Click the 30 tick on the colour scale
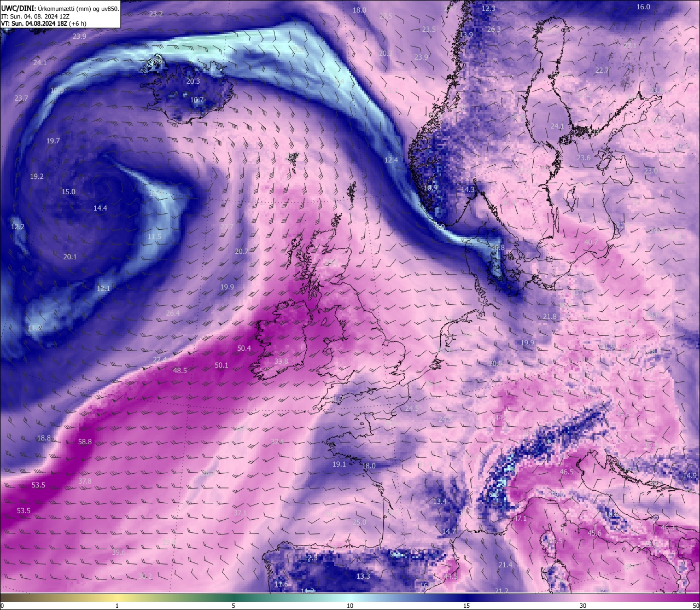This screenshot has width=700, height=610. [583, 606]
